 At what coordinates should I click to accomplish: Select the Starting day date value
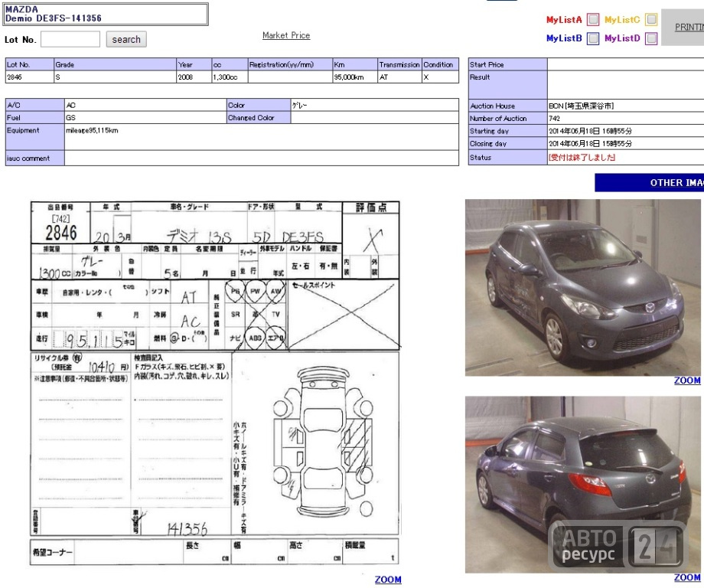coord(590,131)
